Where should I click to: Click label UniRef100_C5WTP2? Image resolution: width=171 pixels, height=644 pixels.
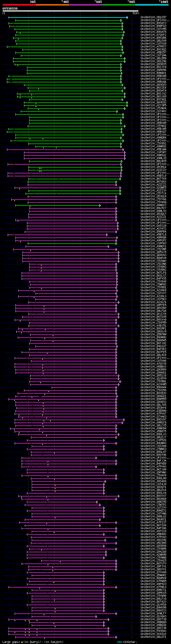click(153, 505)
